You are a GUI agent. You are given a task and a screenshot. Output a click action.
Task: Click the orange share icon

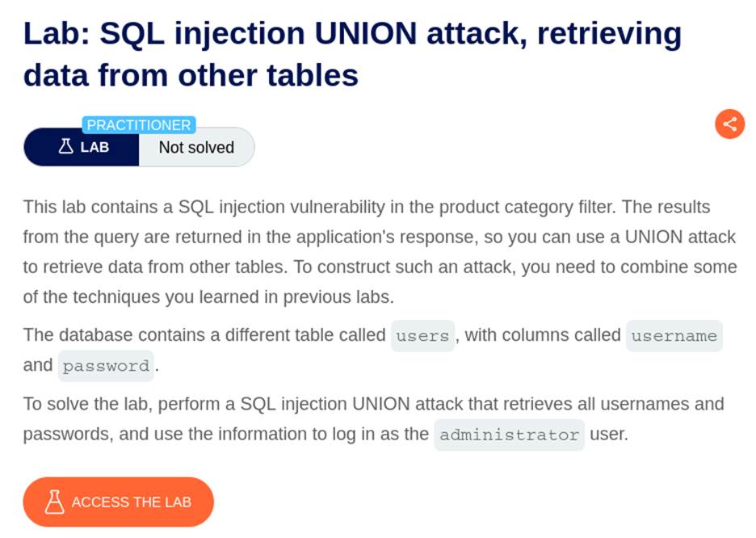tap(729, 124)
